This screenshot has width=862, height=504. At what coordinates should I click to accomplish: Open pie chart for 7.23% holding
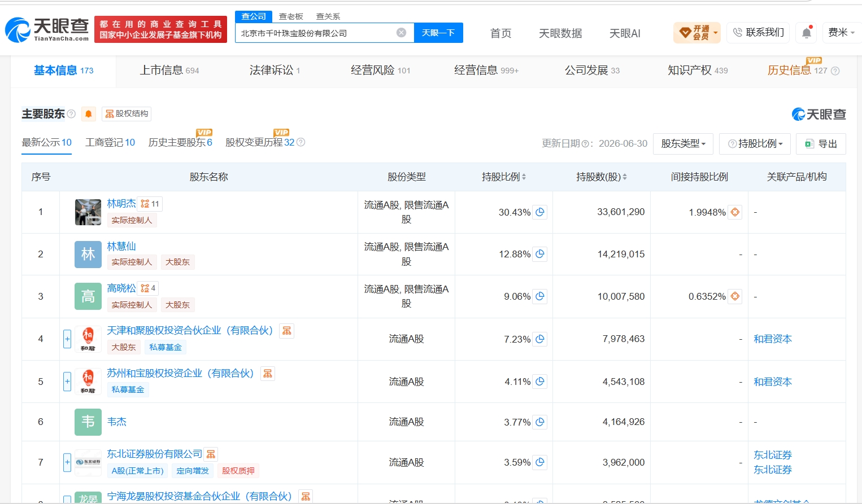click(x=540, y=339)
